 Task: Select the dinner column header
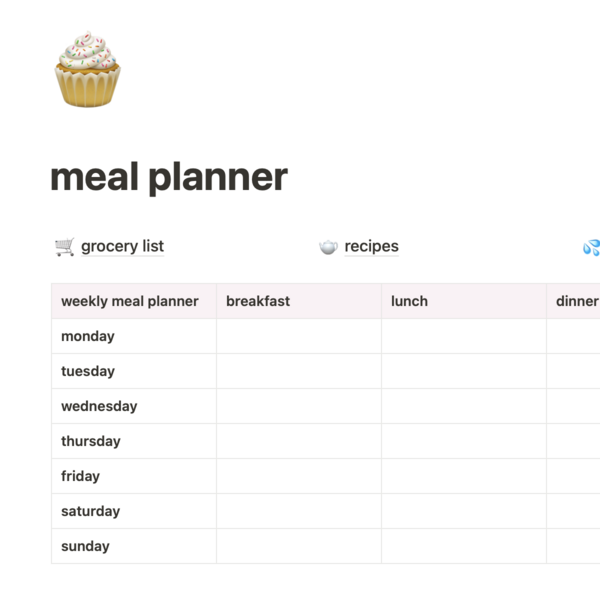(x=573, y=301)
